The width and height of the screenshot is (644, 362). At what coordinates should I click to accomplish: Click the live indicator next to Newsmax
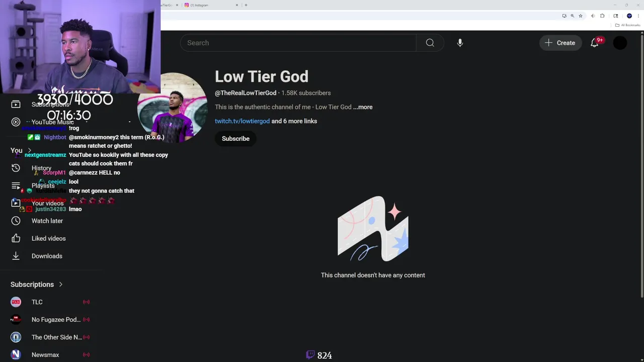coord(86,355)
